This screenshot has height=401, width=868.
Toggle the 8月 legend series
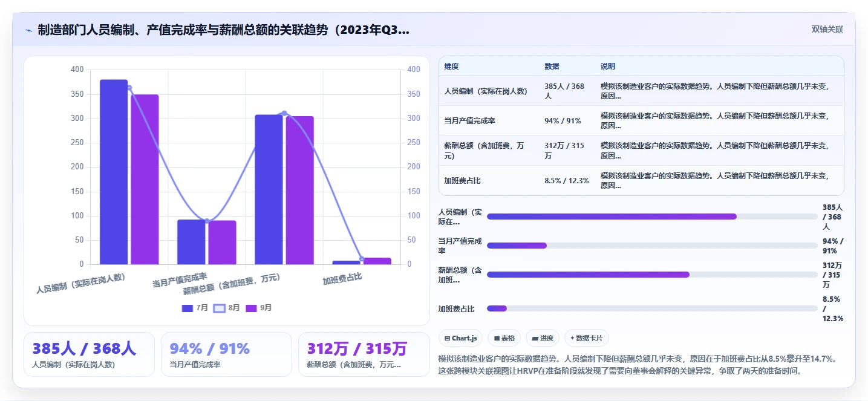click(227, 308)
